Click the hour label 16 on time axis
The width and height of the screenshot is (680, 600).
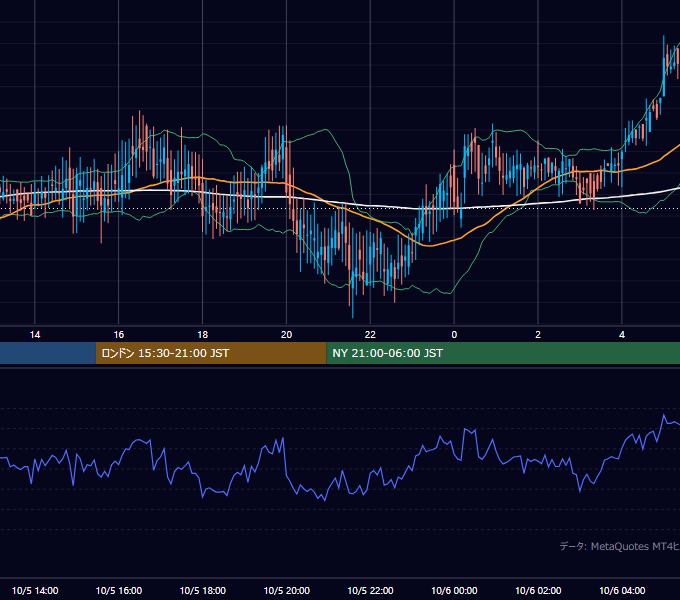[118, 335]
